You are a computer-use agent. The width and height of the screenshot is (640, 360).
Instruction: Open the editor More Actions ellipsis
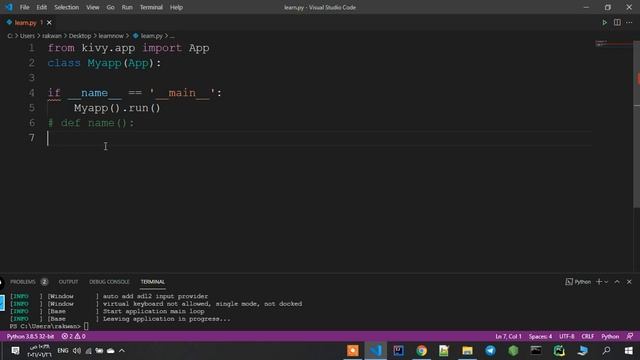point(629,23)
